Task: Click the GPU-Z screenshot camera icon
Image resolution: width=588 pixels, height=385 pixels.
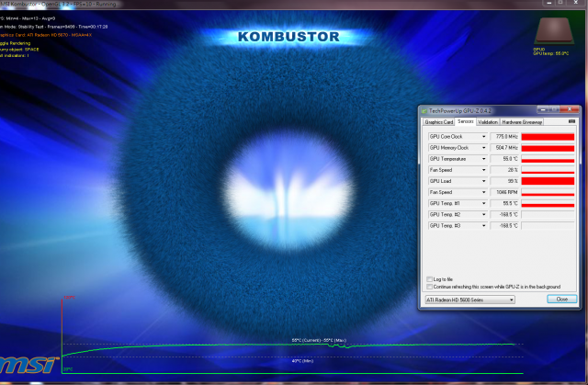Action: (571, 121)
